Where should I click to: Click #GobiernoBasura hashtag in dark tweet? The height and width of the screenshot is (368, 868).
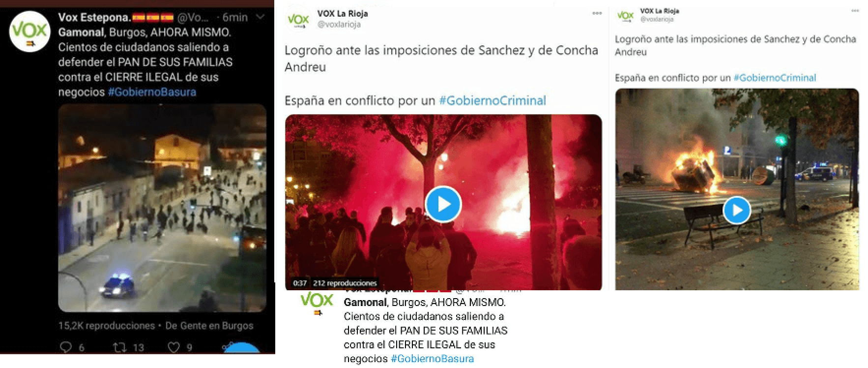pyautogui.click(x=152, y=92)
